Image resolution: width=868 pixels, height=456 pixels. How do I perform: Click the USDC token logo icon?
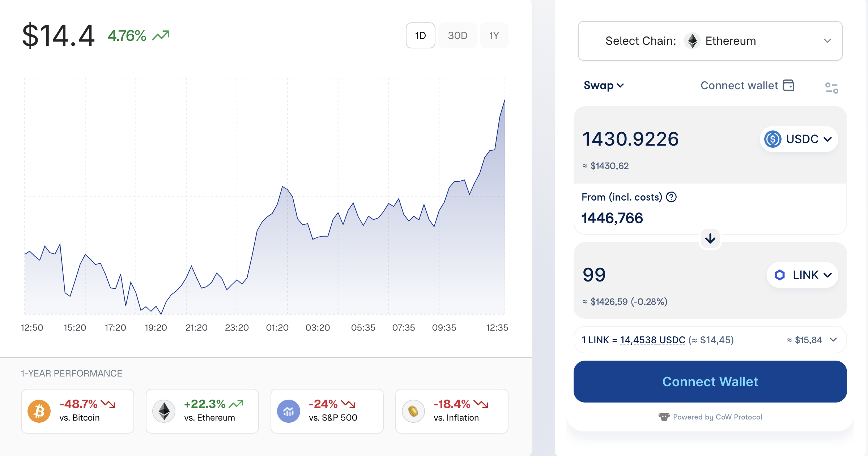(773, 139)
